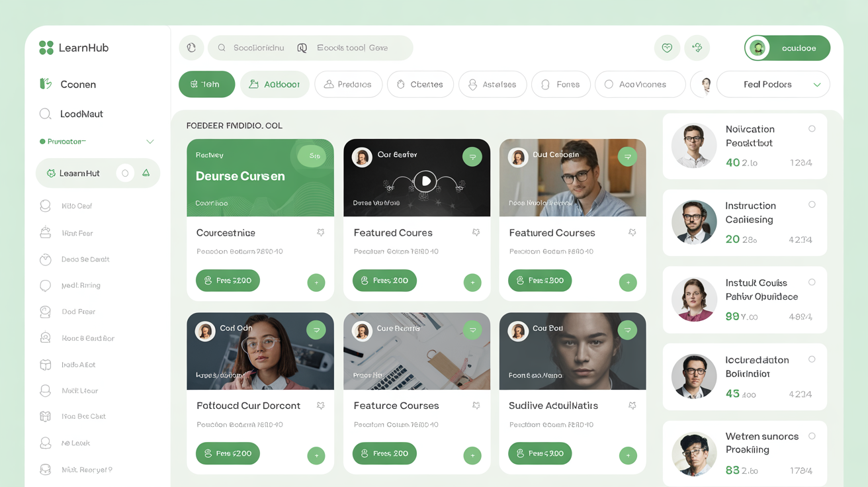Screen dimensions: 868x487
Task: Switch to the Predaros tab
Action: click(x=348, y=85)
